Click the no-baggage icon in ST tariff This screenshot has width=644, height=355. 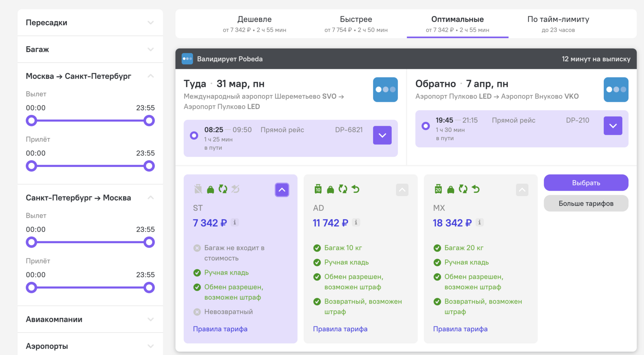point(198,189)
